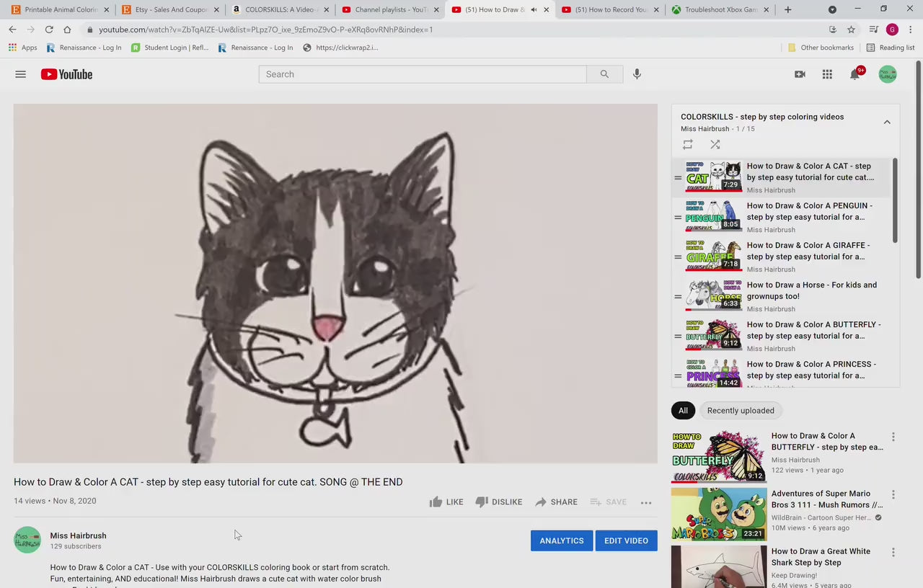Toggle playlist shuffle

[715, 145]
